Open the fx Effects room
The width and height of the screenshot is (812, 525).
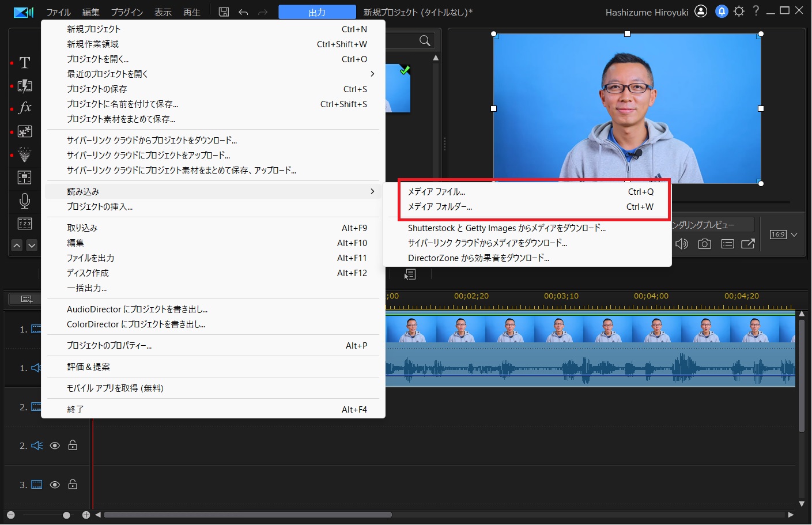pyautogui.click(x=24, y=108)
